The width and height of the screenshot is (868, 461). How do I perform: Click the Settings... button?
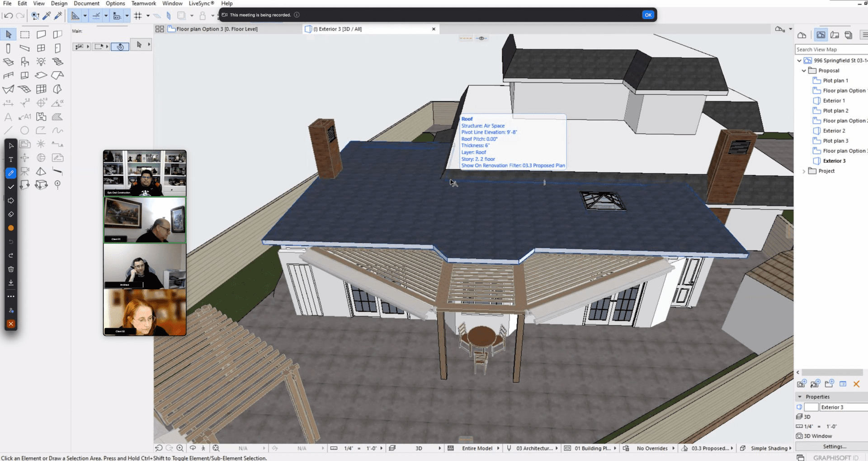pyautogui.click(x=834, y=447)
